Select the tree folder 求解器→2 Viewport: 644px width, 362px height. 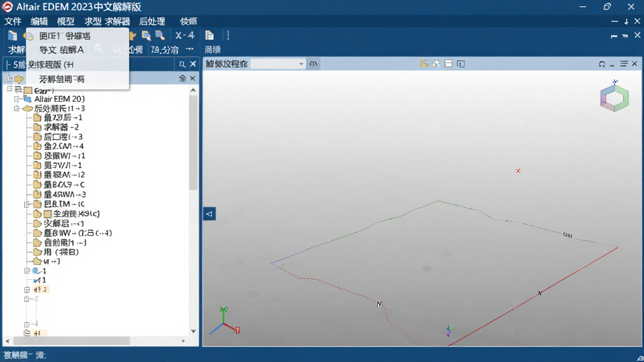tap(61, 127)
